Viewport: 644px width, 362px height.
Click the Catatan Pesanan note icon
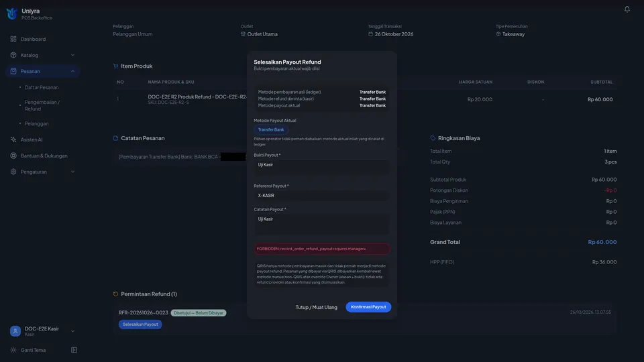pos(115,138)
